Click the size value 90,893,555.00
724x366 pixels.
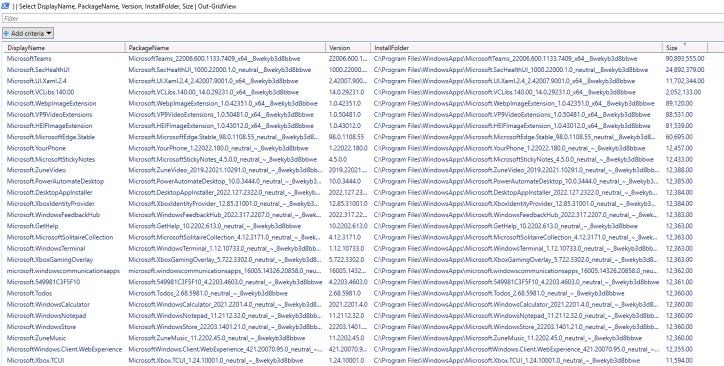[x=685, y=59]
